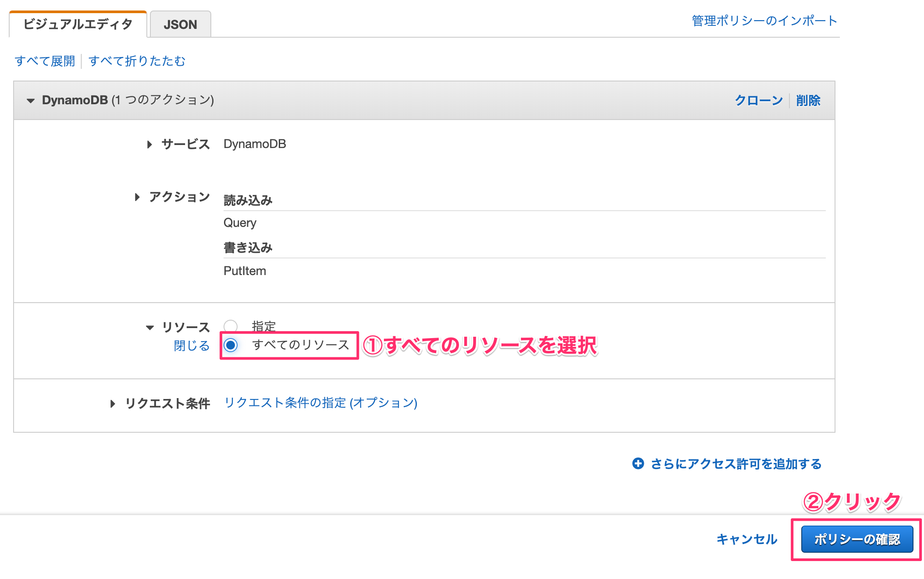Select the ビジュアルエディタ tab
This screenshot has width=924, height=579.
click(x=78, y=25)
